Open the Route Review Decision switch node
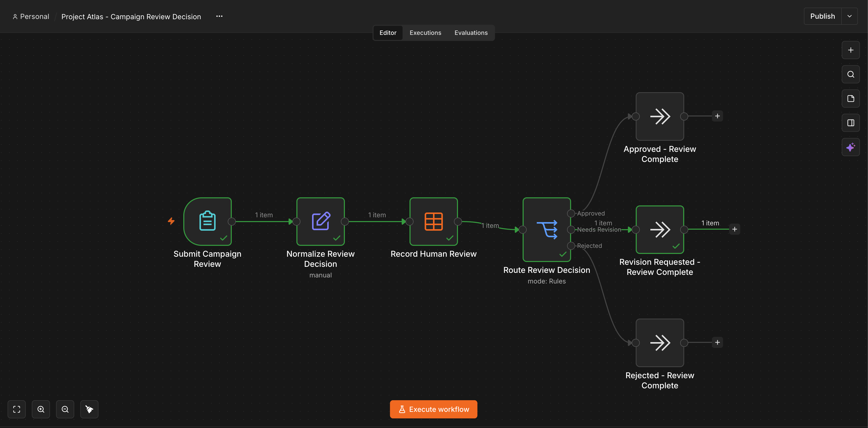The image size is (868, 428). [x=547, y=229]
